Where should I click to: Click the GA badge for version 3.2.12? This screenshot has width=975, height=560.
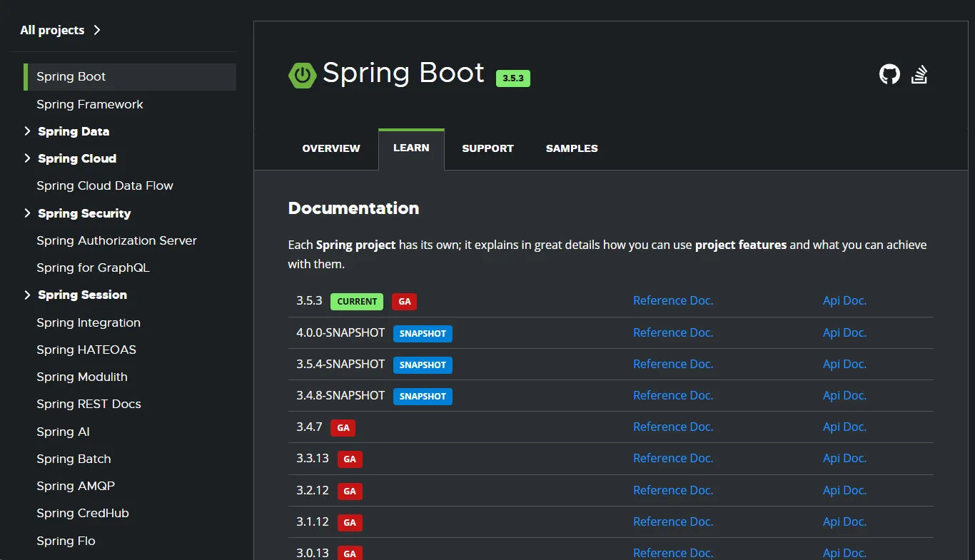coord(350,491)
